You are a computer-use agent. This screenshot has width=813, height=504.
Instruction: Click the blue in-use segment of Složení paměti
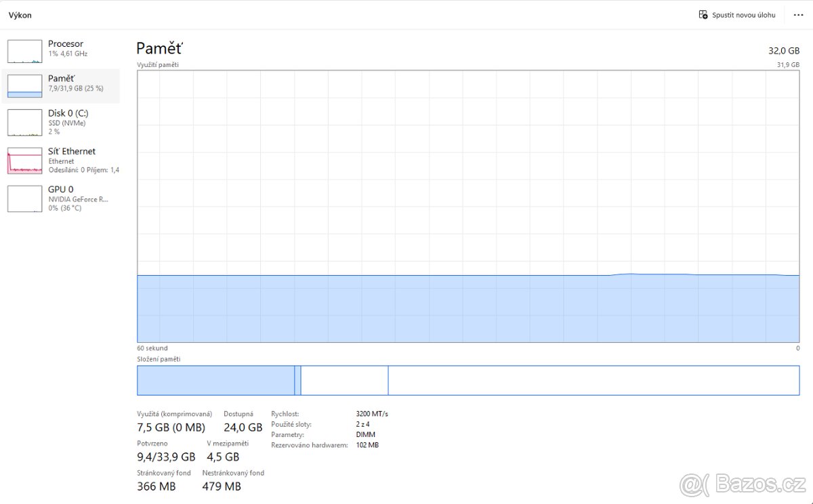[x=215, y=380]
